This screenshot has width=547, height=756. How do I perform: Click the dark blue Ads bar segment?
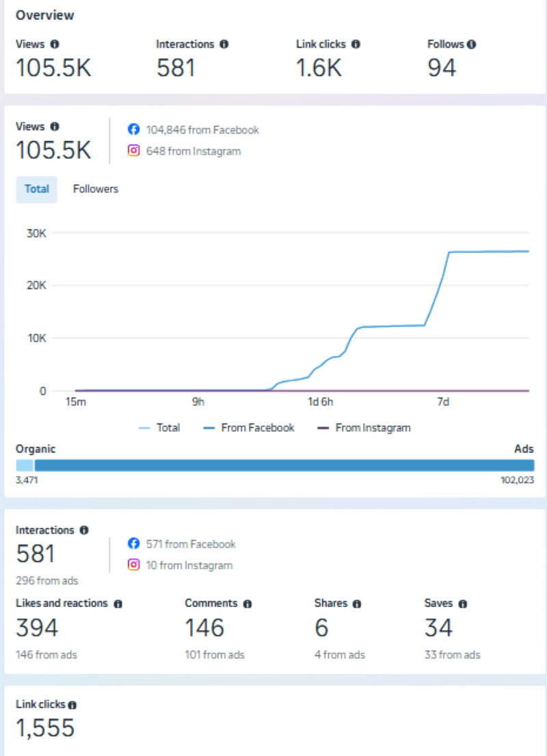(x=284, y=465)
